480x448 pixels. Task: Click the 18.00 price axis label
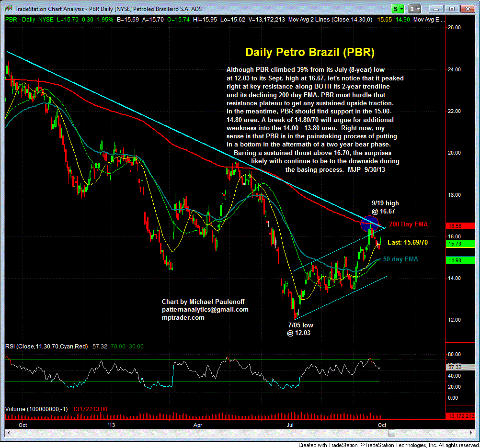tap(454, 195)
